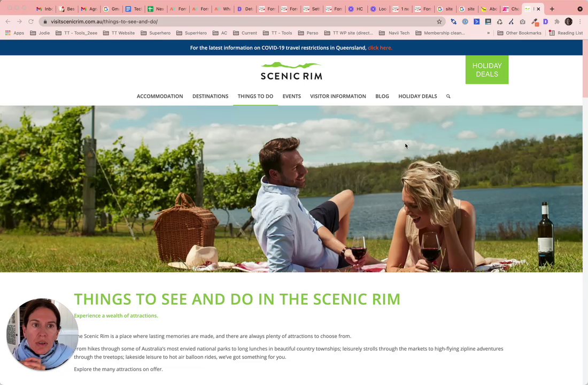Reload the page with the refresh icon
Viewport: 588px width, 385px height.
[x=31, y=22]
